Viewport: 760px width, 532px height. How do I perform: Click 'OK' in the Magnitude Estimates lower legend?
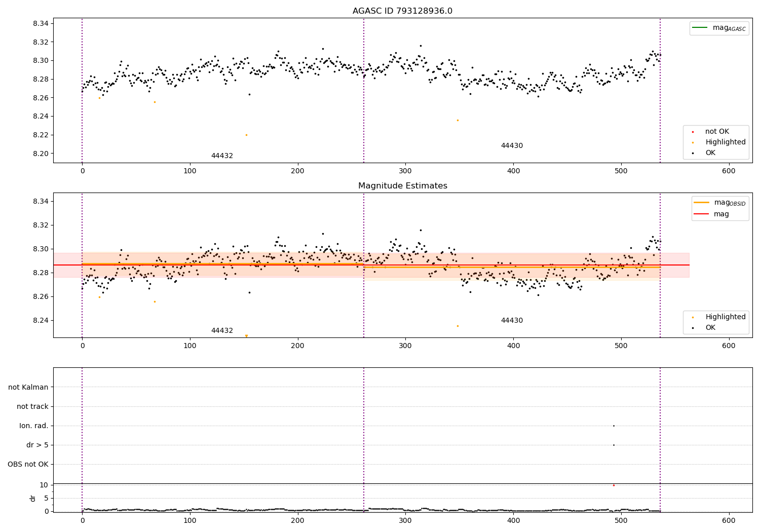click(x=710, y=328)
